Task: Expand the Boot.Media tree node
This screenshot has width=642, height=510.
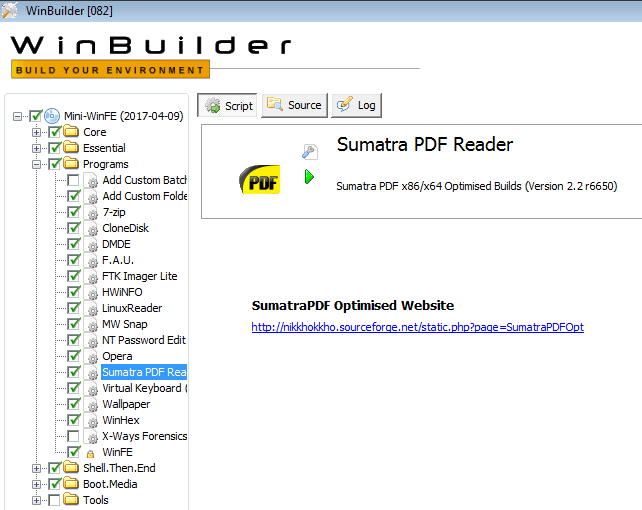Action: (x=37, y=484)
